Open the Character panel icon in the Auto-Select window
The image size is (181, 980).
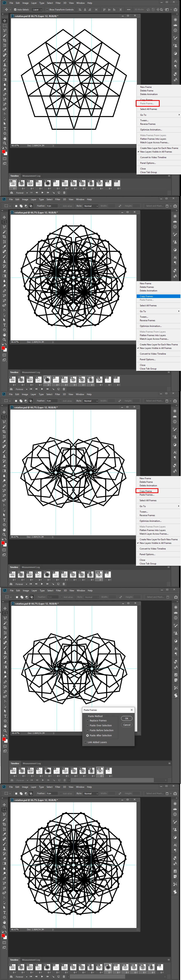[175, 61]
